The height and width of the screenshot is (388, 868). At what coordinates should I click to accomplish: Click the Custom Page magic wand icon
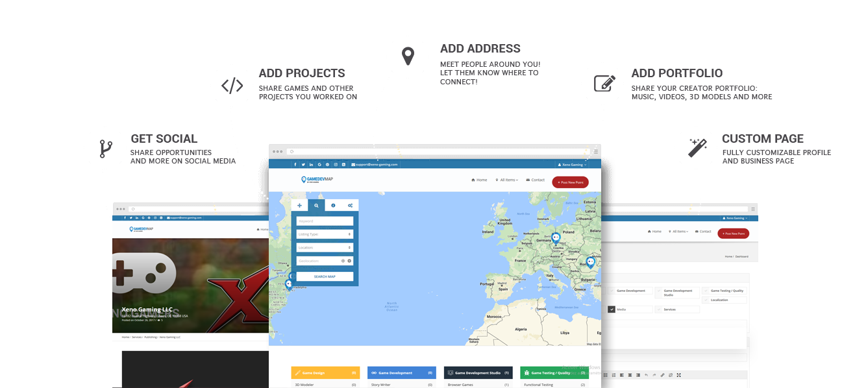[698, 147]
